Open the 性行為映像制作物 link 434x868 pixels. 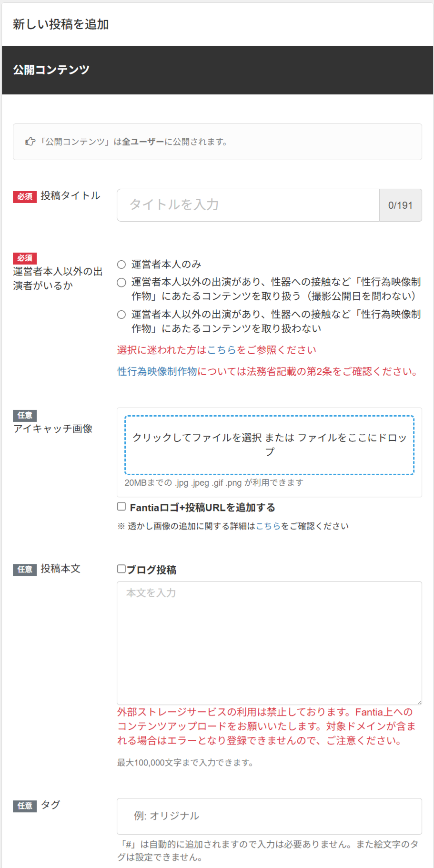pos(157,371)
